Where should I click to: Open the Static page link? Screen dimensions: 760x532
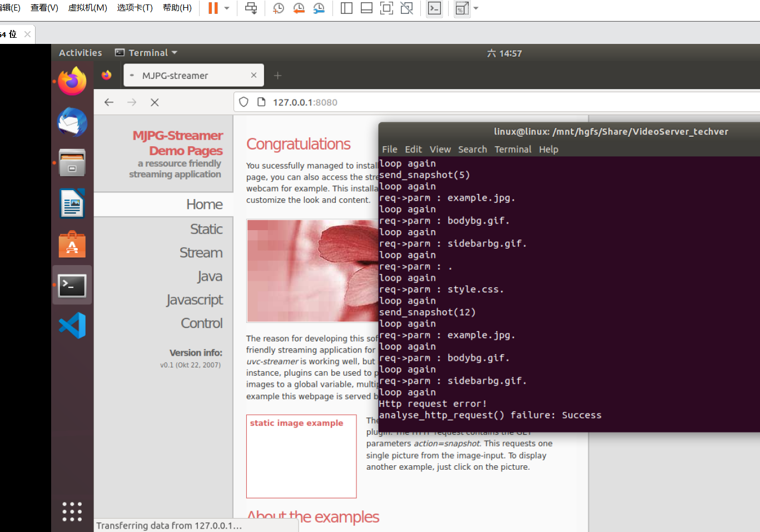click(206, 229)
